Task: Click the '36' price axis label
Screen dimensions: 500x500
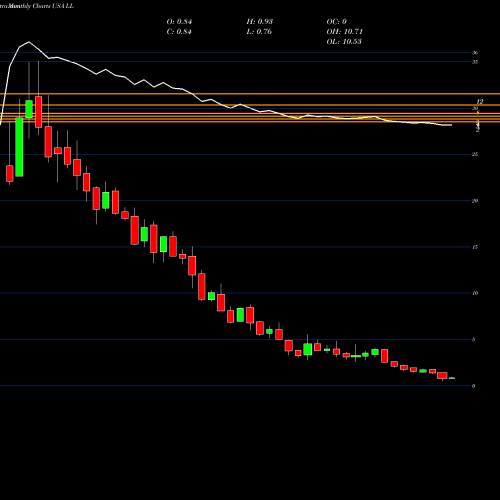Action: pos(475,53)
